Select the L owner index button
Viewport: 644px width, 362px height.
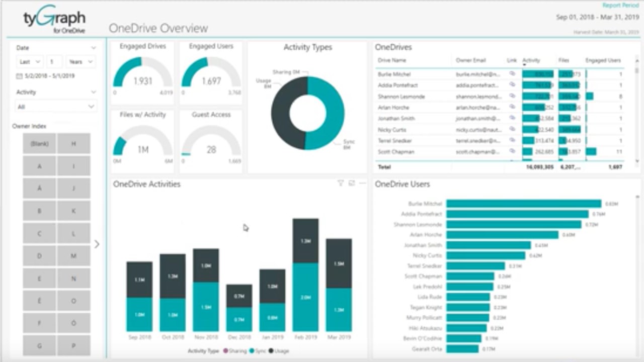click(73, 233)
